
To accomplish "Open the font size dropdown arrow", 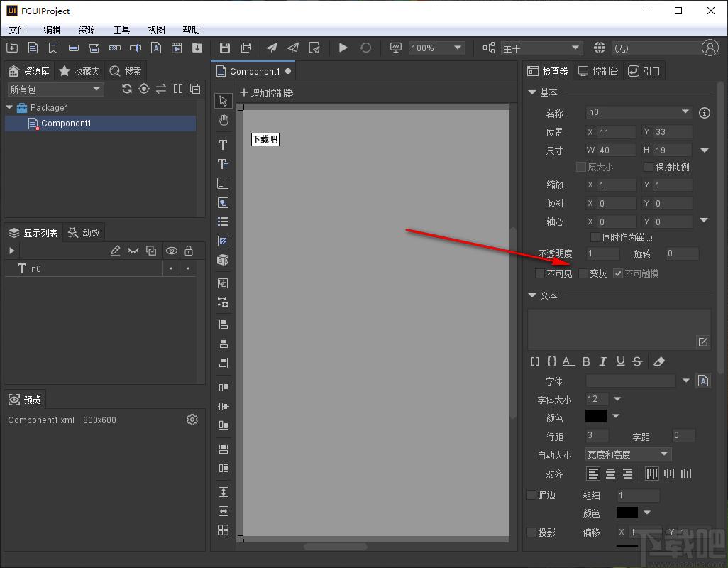I will click(617, 399).
